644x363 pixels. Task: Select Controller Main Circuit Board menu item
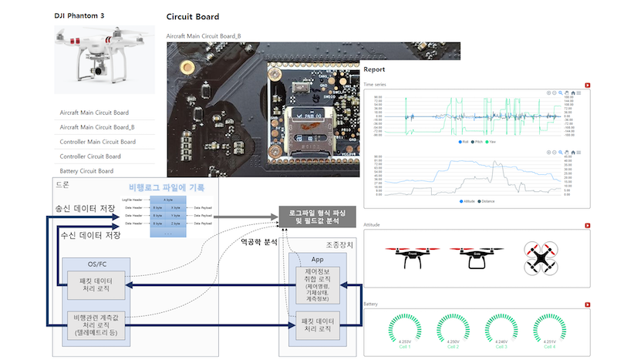tap(97, 142)
